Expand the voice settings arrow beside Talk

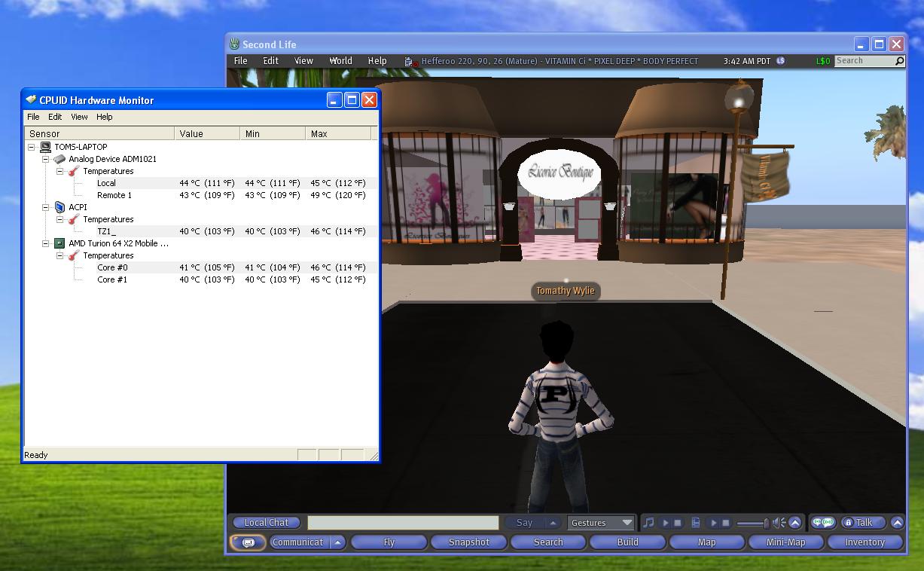coord(897,523)
